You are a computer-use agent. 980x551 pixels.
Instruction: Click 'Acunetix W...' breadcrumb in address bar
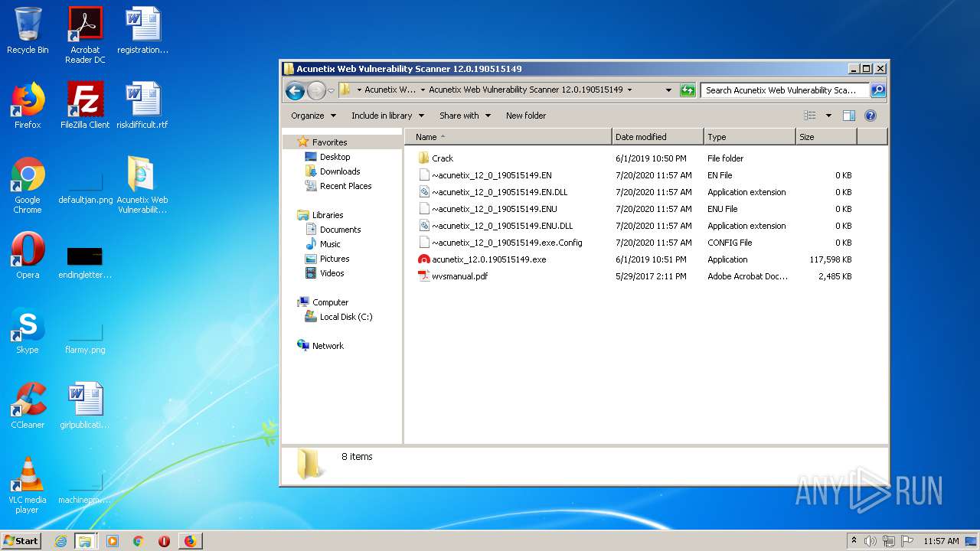click(390, 90)
